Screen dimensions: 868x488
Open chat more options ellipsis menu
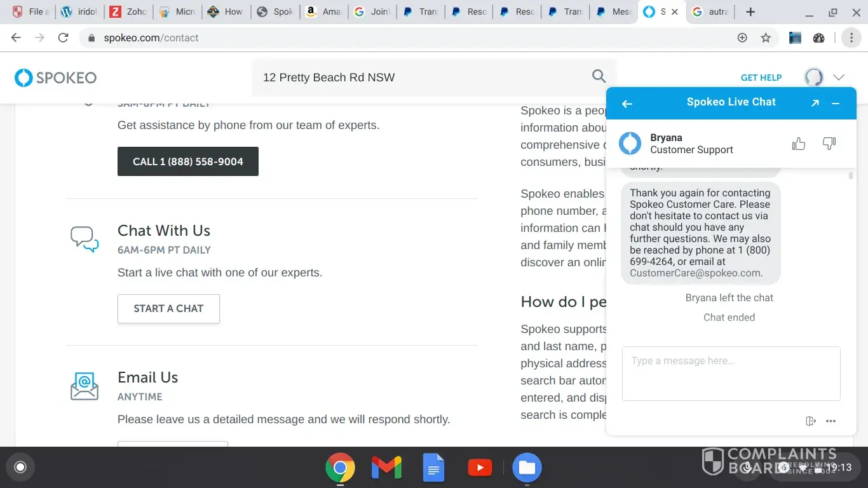(831, 421)
